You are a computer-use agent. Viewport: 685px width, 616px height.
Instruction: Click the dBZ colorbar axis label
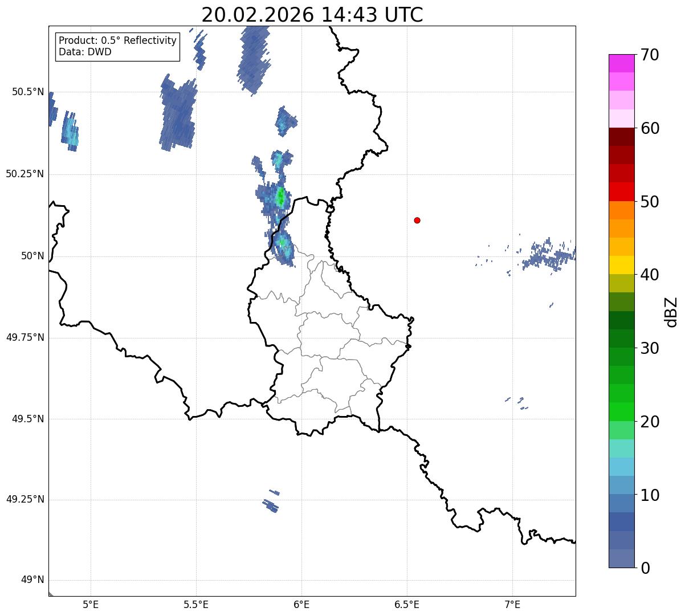(671, 312)
